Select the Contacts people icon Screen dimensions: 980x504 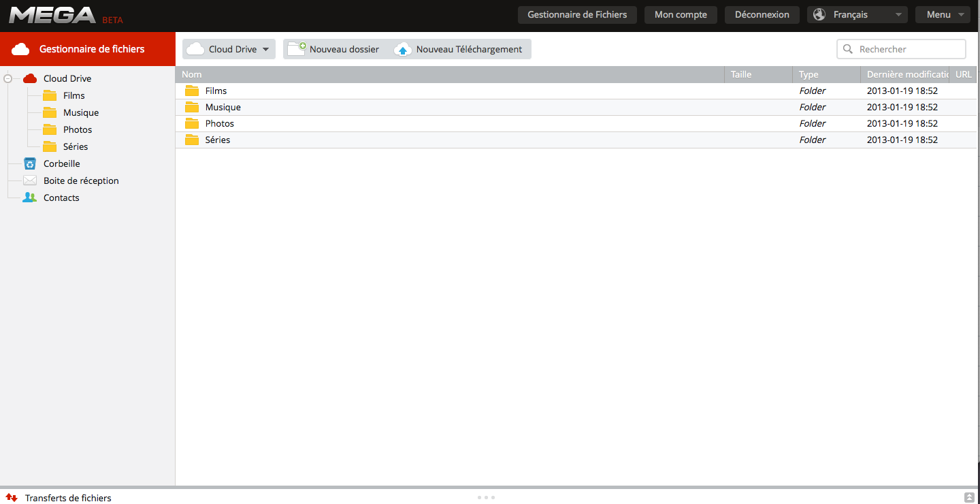[x=30, y=198]
